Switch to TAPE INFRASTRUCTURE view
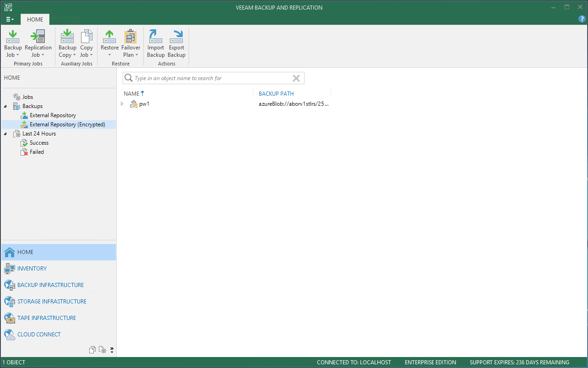This screenshot has height=368, width=588. [x=58, y=318]
